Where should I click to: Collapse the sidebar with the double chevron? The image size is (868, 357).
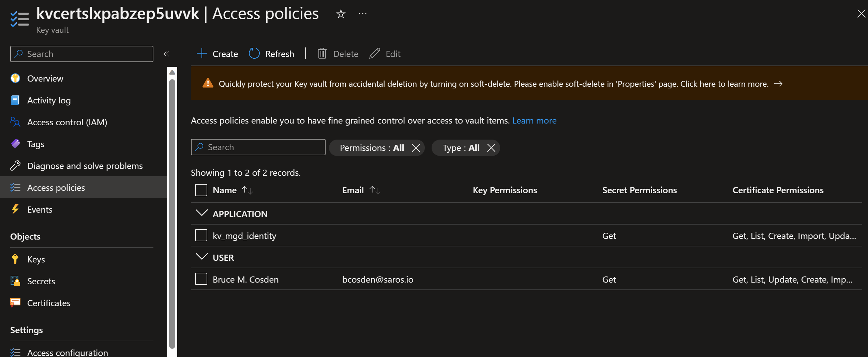166,54
